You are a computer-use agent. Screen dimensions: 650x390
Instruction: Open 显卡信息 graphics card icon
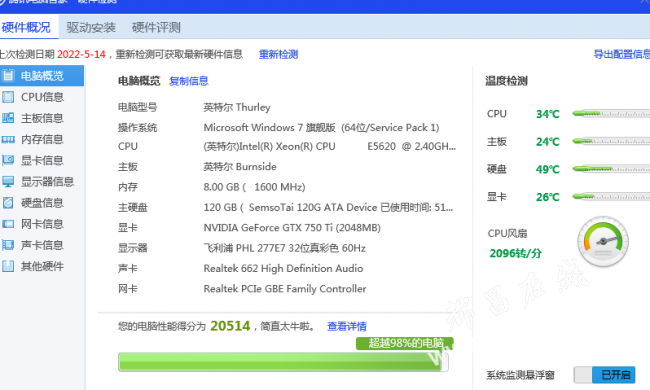click(x=8, y=160)
